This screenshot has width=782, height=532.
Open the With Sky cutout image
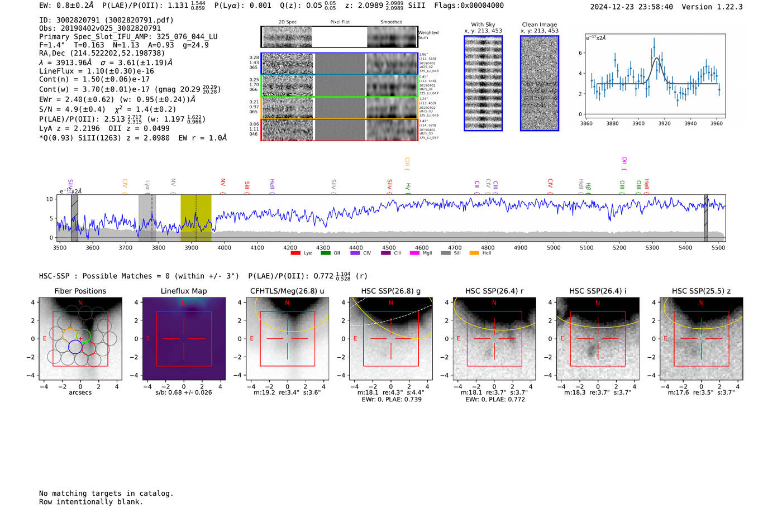click(483, 83)
